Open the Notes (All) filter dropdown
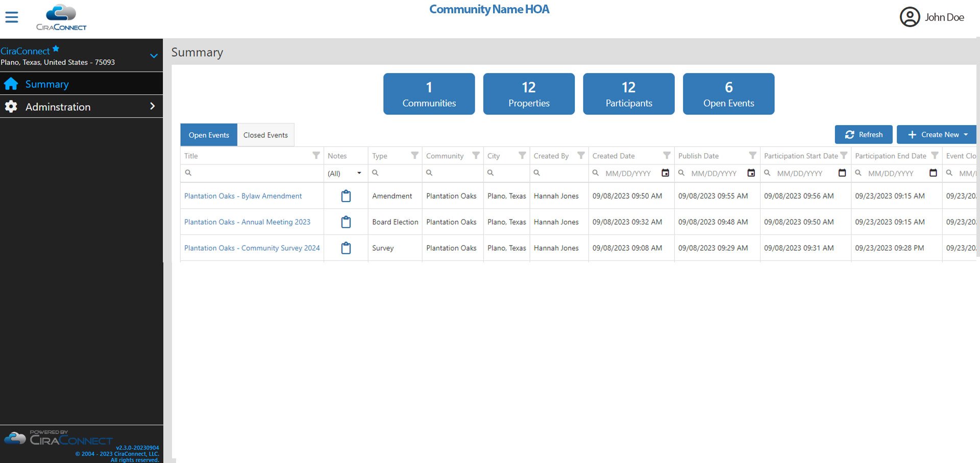The height and width of the screenshot is (463, 980). click(x=345, y=174)
